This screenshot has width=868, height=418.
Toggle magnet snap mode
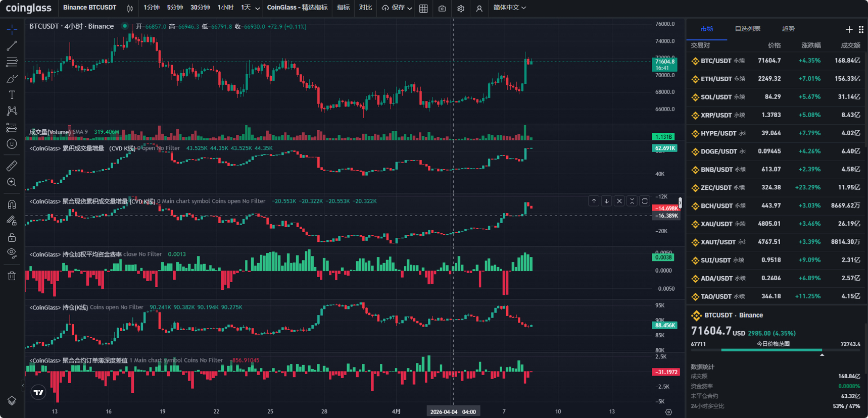12,204
